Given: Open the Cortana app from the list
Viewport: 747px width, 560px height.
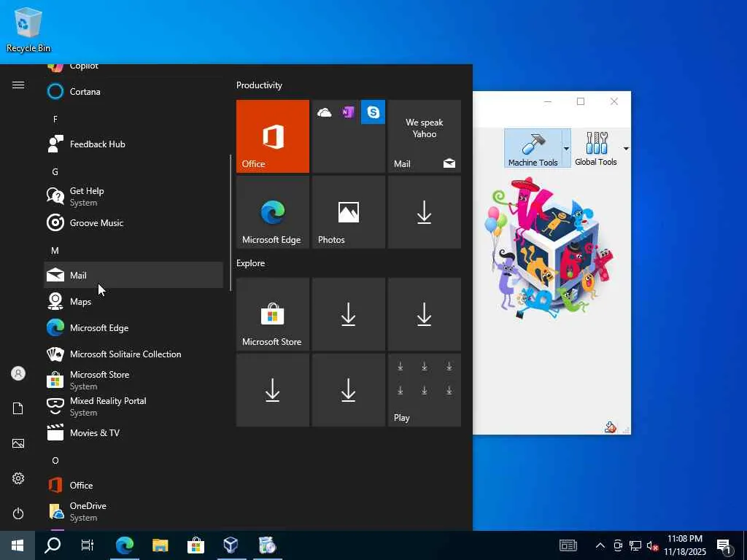Looking at the screenshot, I should [x=133, y=91].
